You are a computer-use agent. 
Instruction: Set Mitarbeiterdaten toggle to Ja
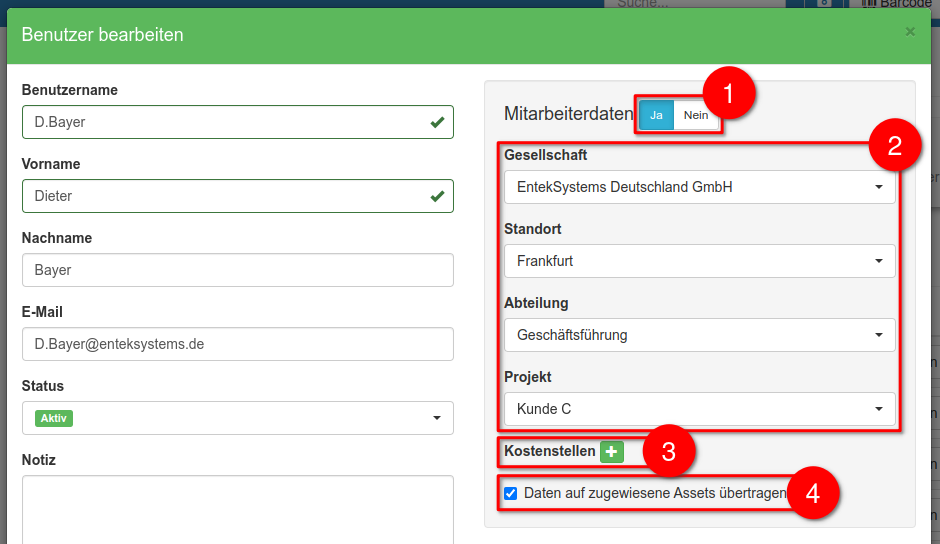coord(656,115)
